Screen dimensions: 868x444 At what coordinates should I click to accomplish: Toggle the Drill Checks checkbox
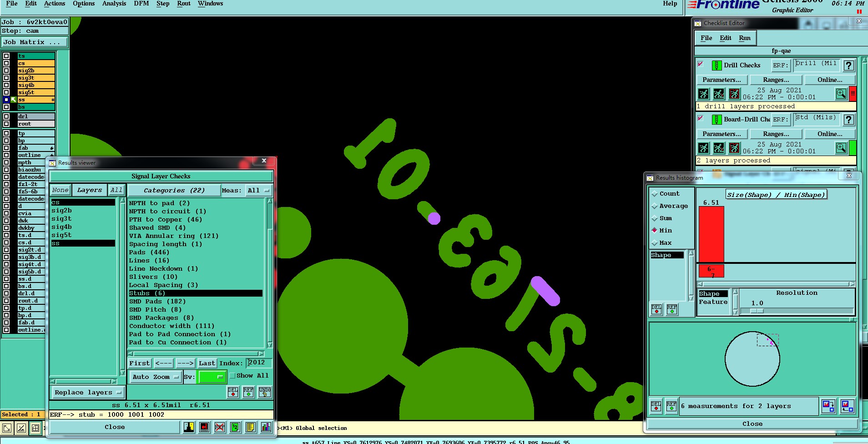[701, 64]
